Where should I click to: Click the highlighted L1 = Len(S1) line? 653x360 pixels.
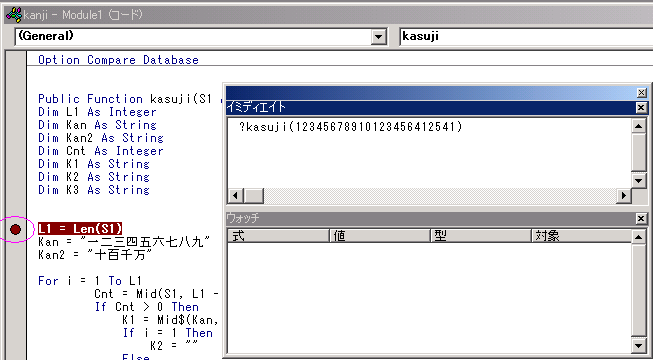pos(80,229)
